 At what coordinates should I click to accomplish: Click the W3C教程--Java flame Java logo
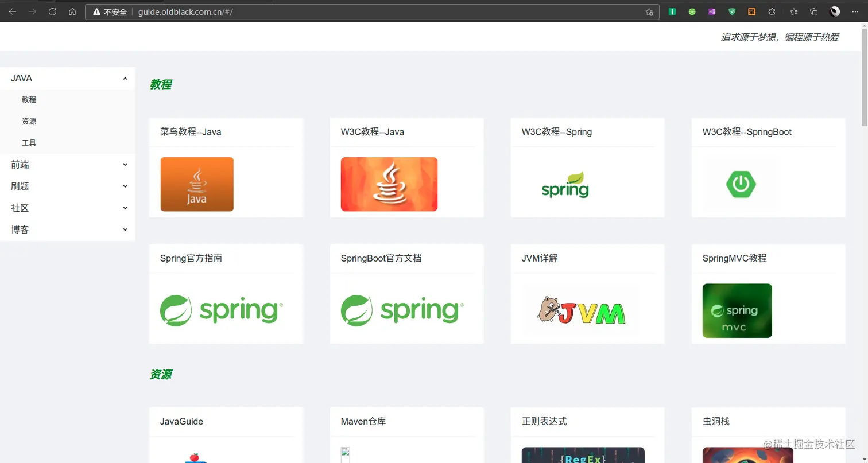pos(389,184)
